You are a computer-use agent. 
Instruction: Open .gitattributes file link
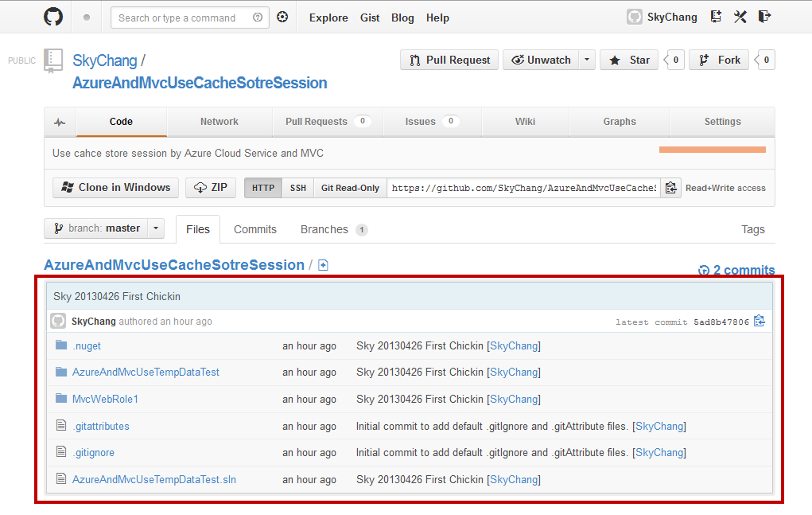[101, 426]
